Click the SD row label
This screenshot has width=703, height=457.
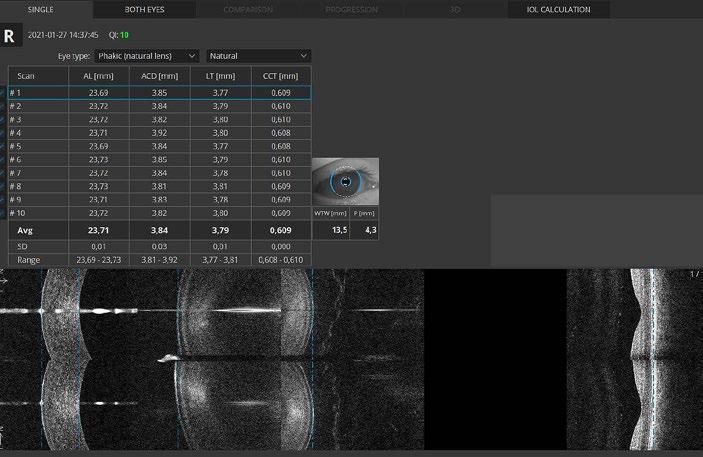point(22,247)
